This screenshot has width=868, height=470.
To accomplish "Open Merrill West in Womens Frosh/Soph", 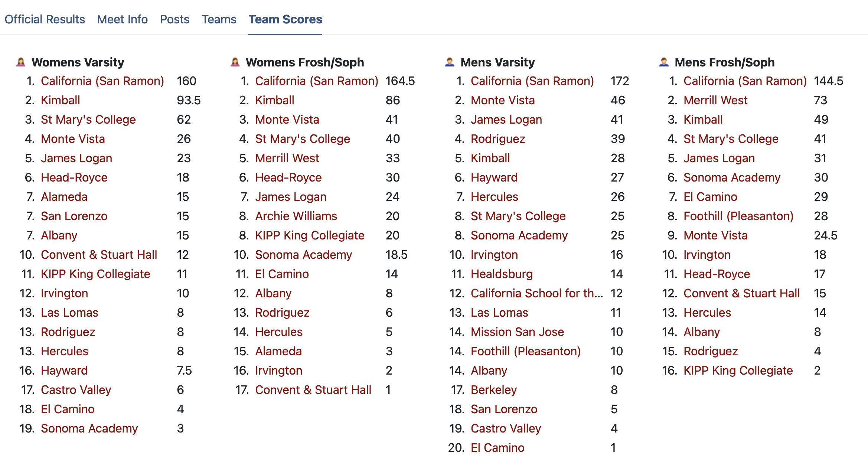I will click(x=287, y=158).
